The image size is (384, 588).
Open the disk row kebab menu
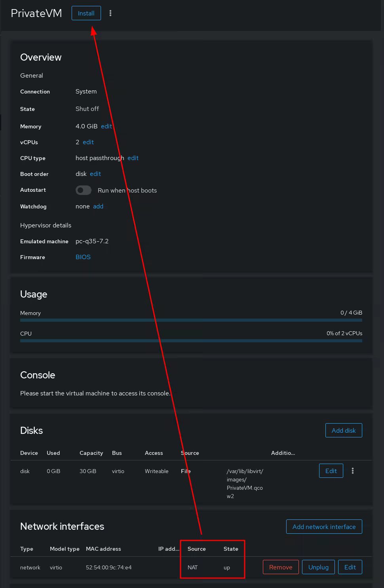point(353,471)
